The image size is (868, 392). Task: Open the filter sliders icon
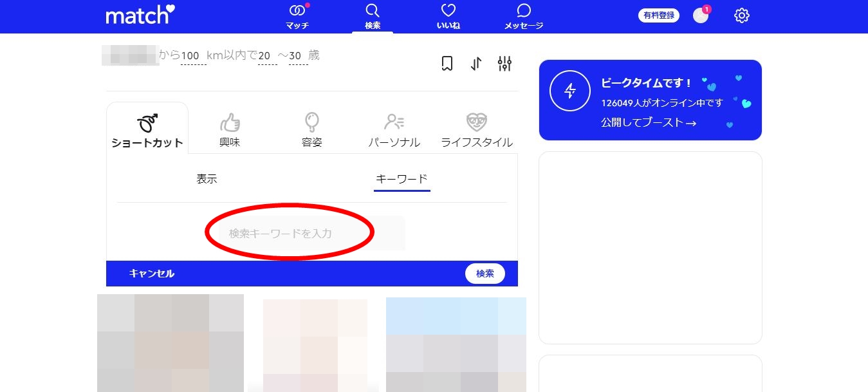tap(504, 63)
